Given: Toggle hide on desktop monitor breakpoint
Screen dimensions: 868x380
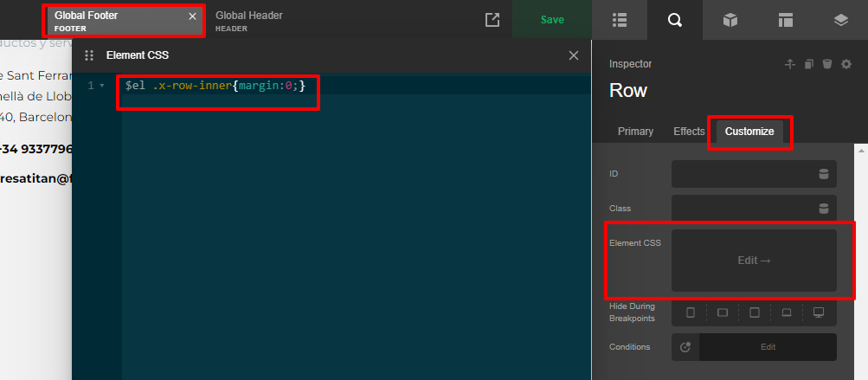Looking at the screenshot, I should point(819,312).
